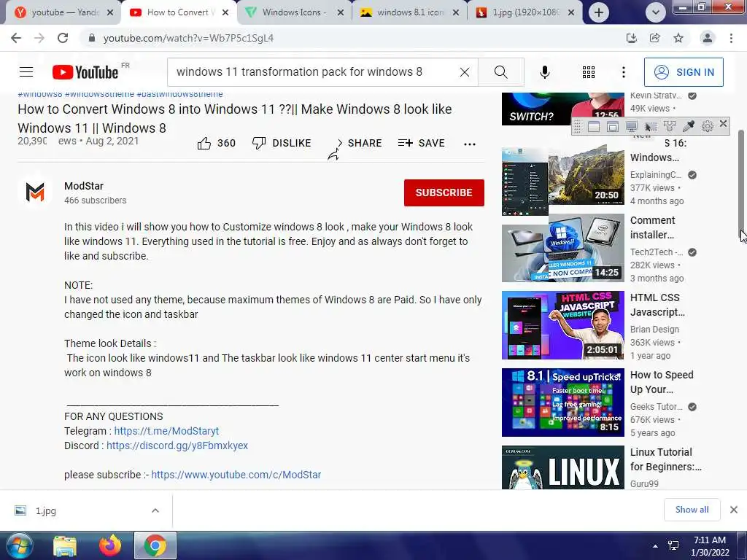Image resolution: width=747 pixels, height=560 pixels.
Task: Open the 8.1 Speed up Tricks thumbnail
Action: click(x=562, y=402)
